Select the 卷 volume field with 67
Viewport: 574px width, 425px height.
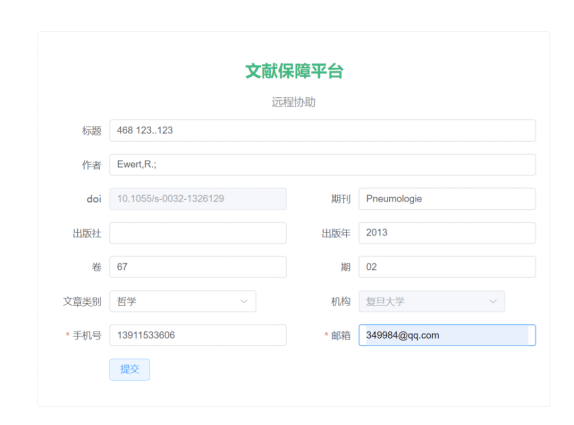tap(198, 267)
